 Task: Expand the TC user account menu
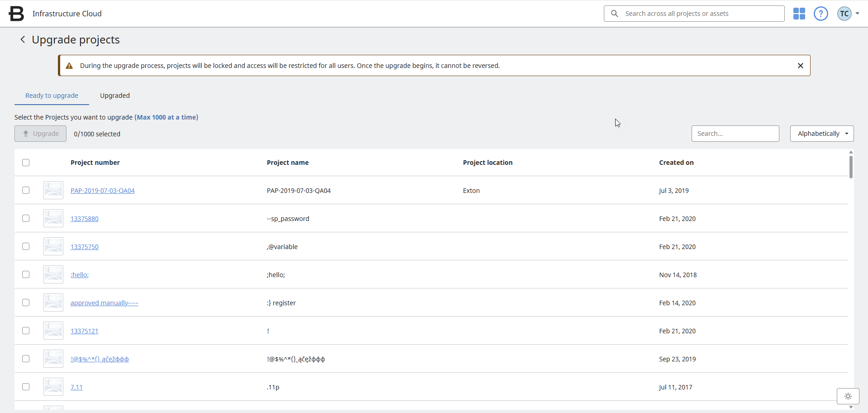848,14
